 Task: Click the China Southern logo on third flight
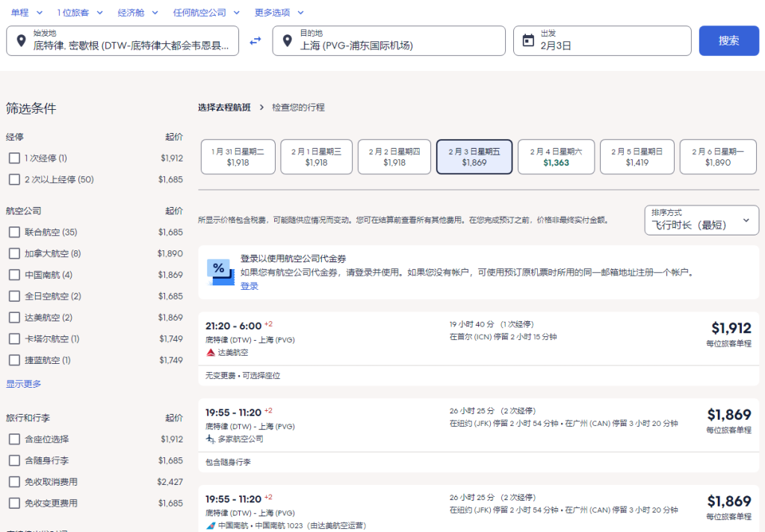[x=211, y=525]
